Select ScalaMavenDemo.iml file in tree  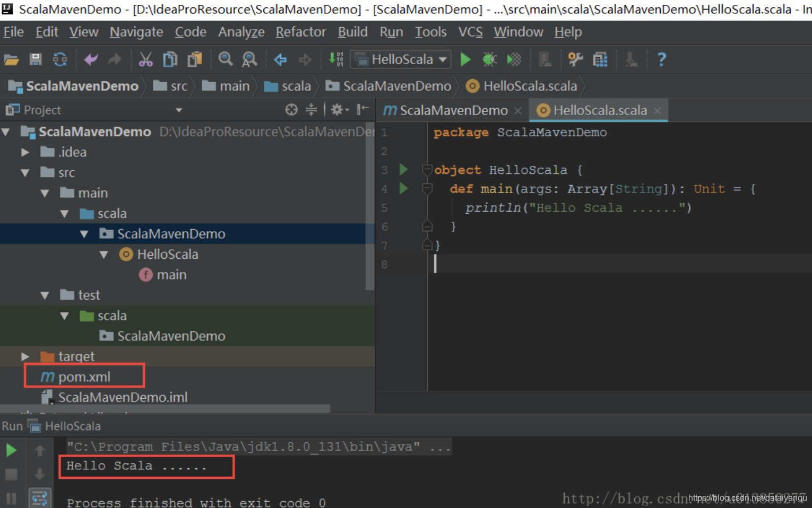[114, 397]
